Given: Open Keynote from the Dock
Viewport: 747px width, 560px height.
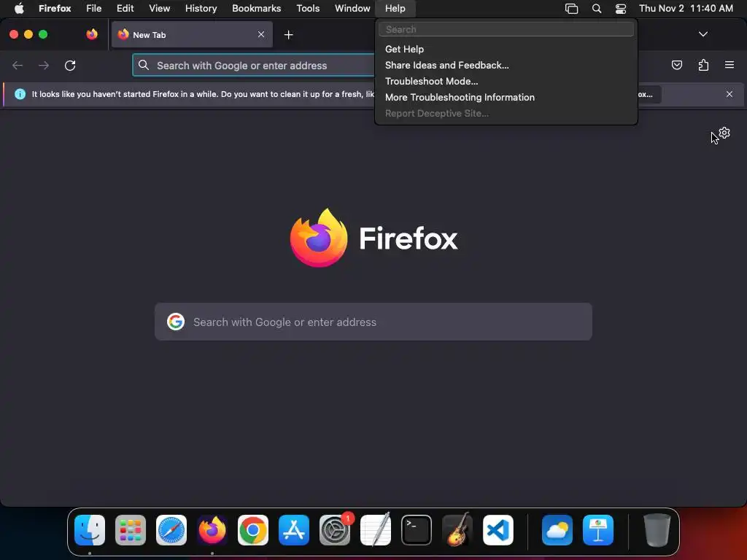Looking at the screenshot, I should coord(598,530).
